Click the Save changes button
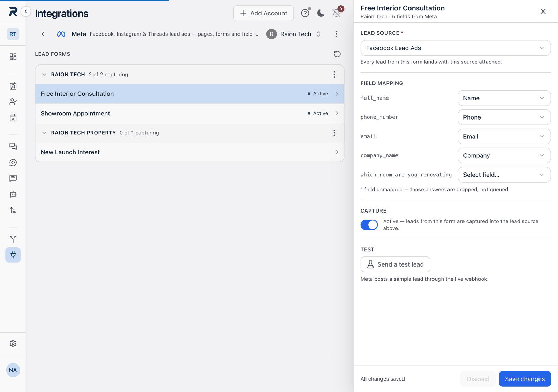Viewport: 558px width, 392px height. [525, 379]
